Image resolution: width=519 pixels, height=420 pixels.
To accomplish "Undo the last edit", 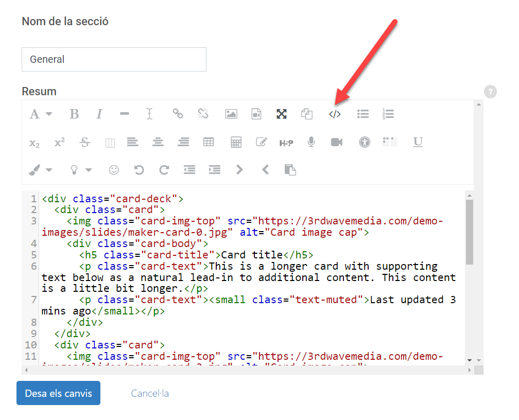I will 139,170.
